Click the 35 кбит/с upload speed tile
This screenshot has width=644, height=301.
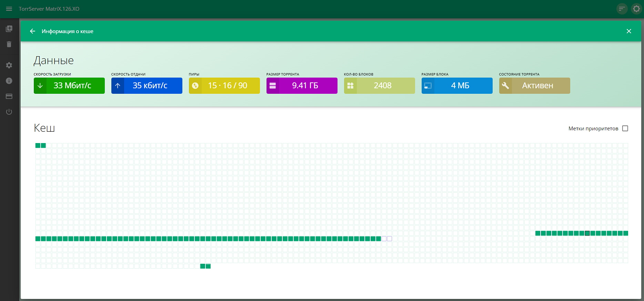click(147, 86)
